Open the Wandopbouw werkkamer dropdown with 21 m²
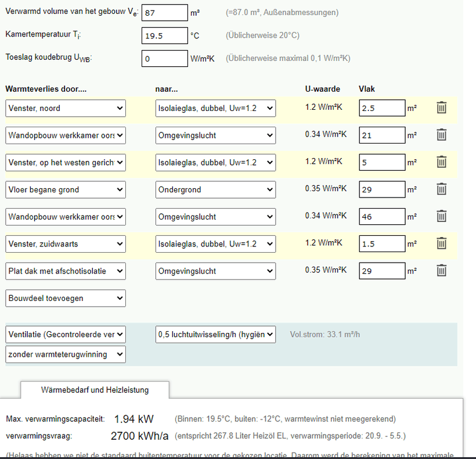The width and height of the screenshot is (476, 459). [x=66, y=135]
